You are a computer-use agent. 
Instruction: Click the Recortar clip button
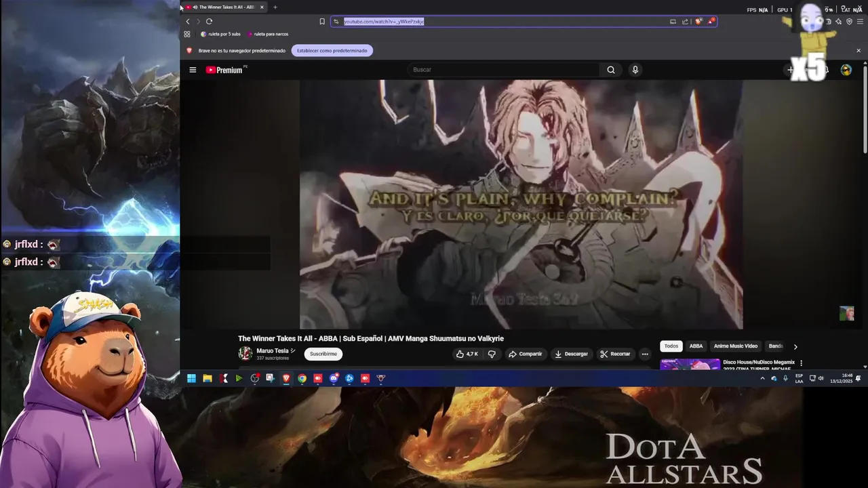pyautogui.click(x=615, y=354)
